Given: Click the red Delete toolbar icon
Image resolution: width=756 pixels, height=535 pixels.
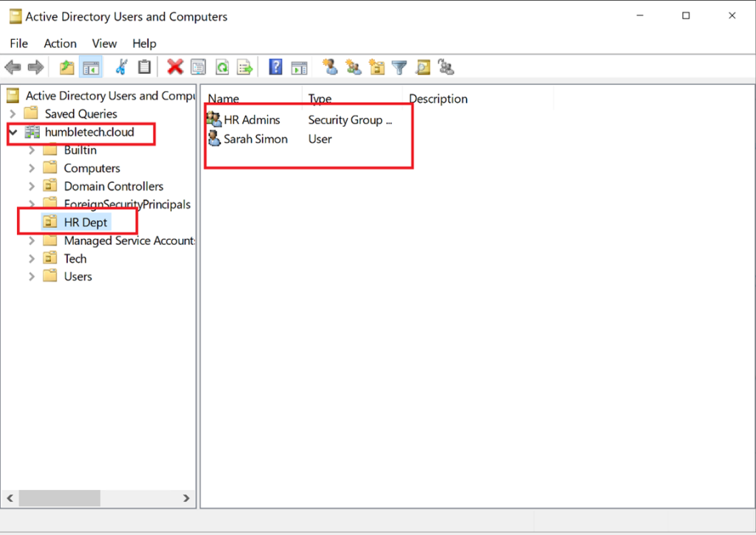Looking at the screenshot, I should (x=175, y=67).
